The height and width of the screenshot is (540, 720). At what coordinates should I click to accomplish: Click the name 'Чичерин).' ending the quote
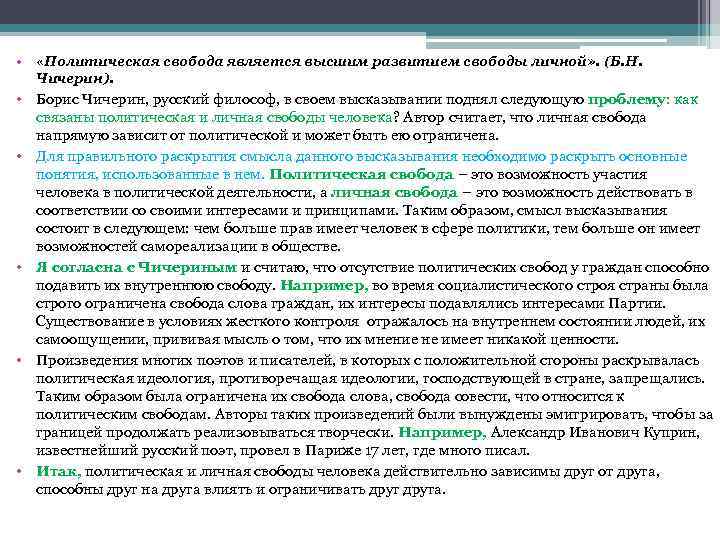(x=75, y=79)
